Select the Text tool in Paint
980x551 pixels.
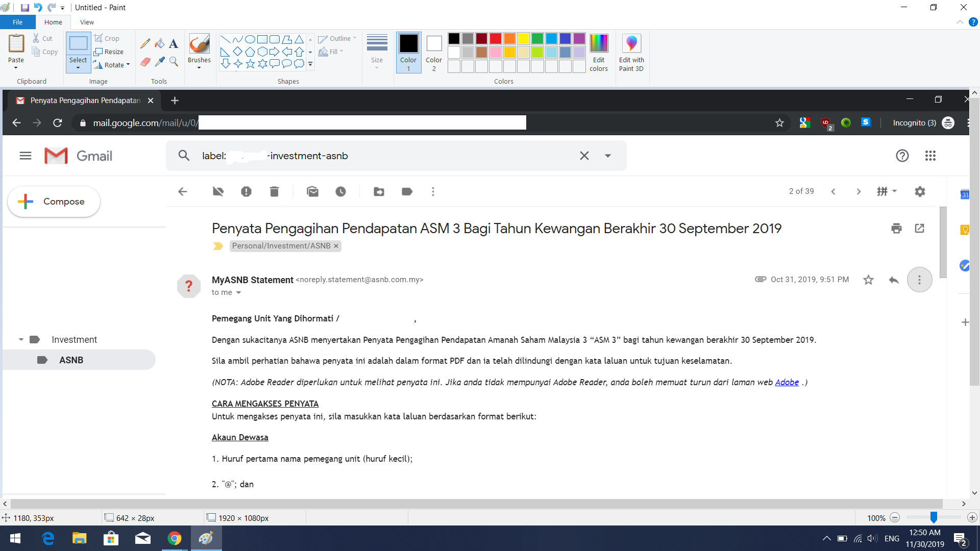click(x=174, y=44)
